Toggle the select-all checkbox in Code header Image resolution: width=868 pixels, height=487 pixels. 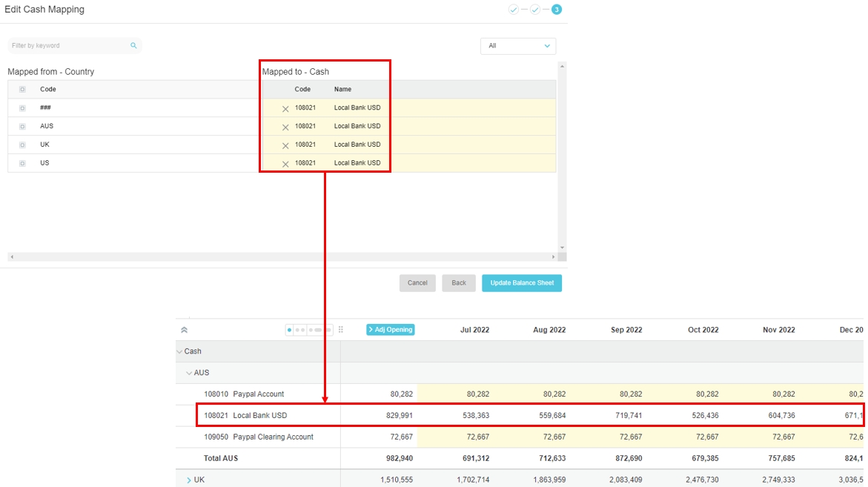pyautogui.click(x=22, y=90)
